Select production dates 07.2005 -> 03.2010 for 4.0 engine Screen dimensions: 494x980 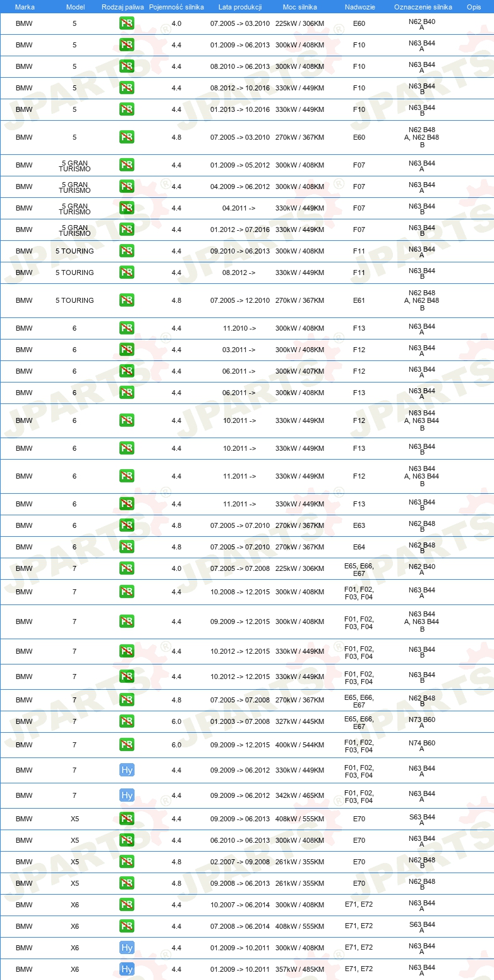click(240, 23)
